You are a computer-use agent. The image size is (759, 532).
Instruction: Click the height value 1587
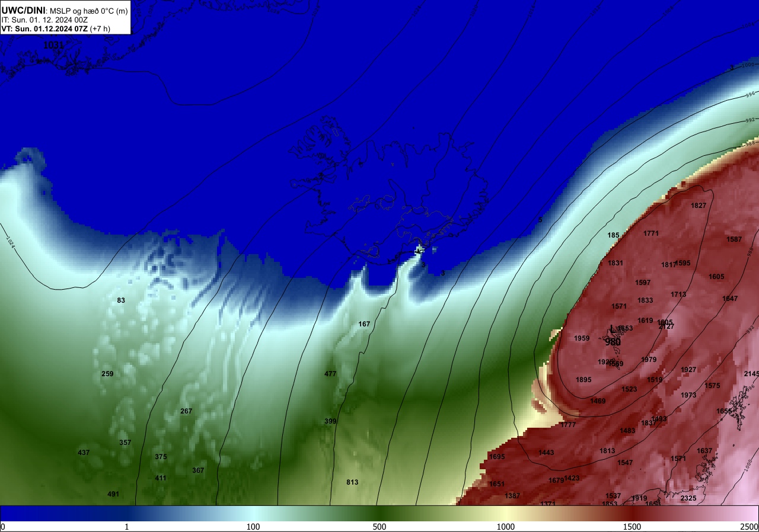[x=734, y=239]
